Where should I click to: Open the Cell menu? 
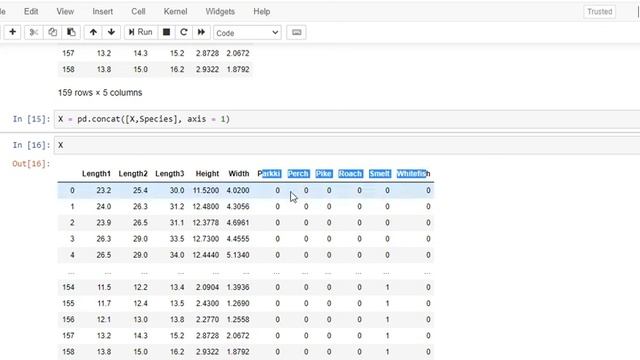[138, 11]
